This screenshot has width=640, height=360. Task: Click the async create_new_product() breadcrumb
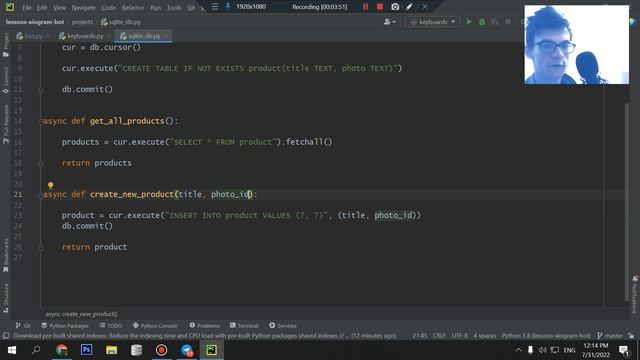[81, 314]
